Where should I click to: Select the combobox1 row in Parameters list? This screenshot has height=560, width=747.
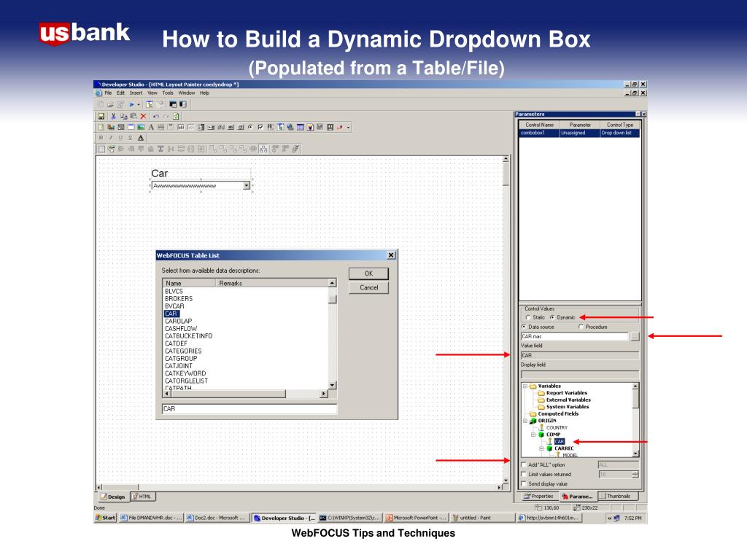pyautogui.click(x=579, y=133)
